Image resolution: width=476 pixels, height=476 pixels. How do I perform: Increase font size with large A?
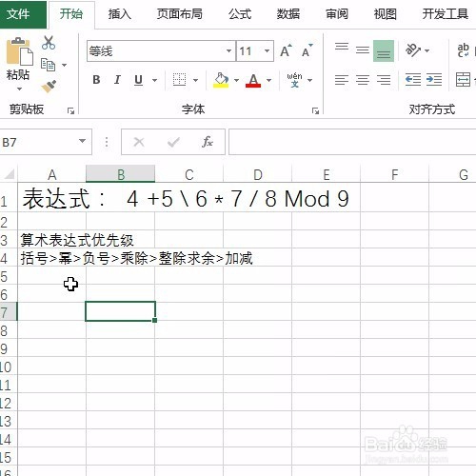coord(286,50)
